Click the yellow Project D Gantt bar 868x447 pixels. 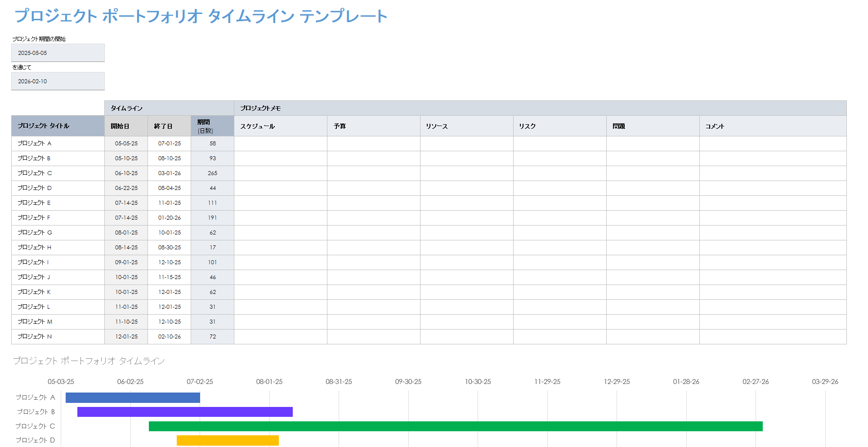[x=228, y=440]
